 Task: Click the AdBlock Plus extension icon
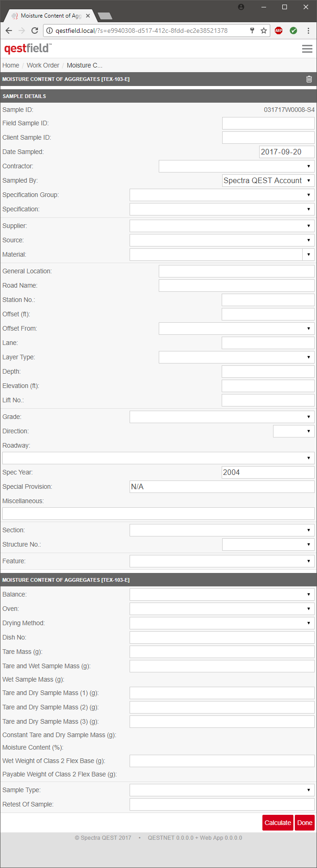279,31
